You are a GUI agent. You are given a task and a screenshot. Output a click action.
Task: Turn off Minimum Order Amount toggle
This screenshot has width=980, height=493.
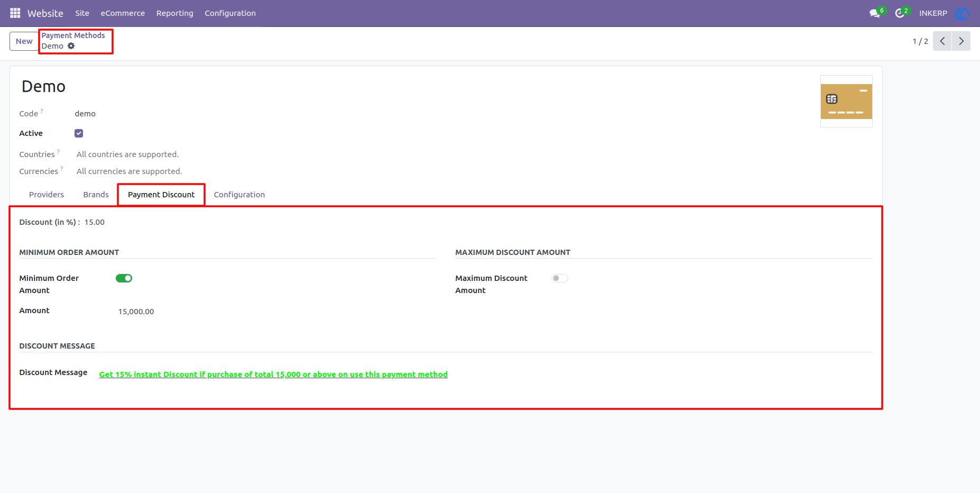coord(124,278)
